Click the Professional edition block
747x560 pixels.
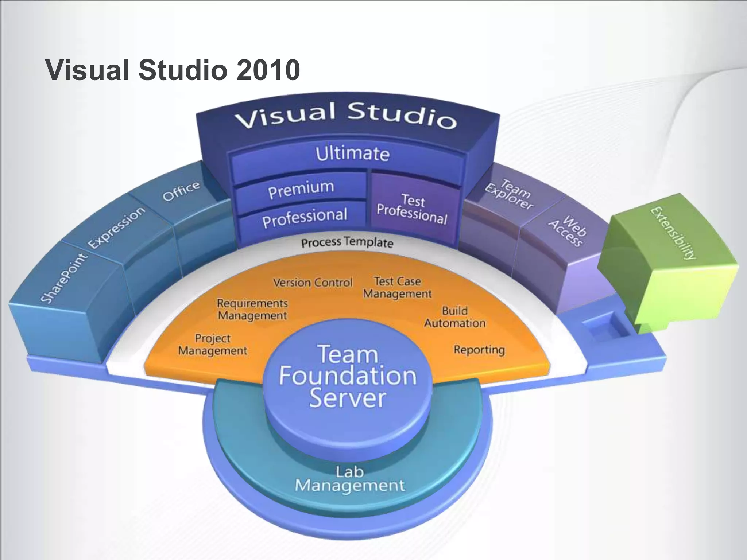(305, 217)
